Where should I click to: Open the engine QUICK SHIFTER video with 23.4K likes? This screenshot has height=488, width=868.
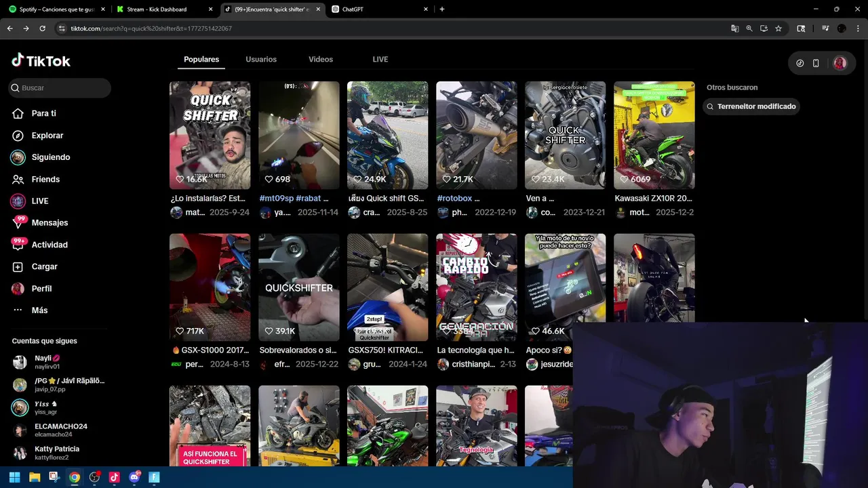pyautogui.click(x=565, y=135)
